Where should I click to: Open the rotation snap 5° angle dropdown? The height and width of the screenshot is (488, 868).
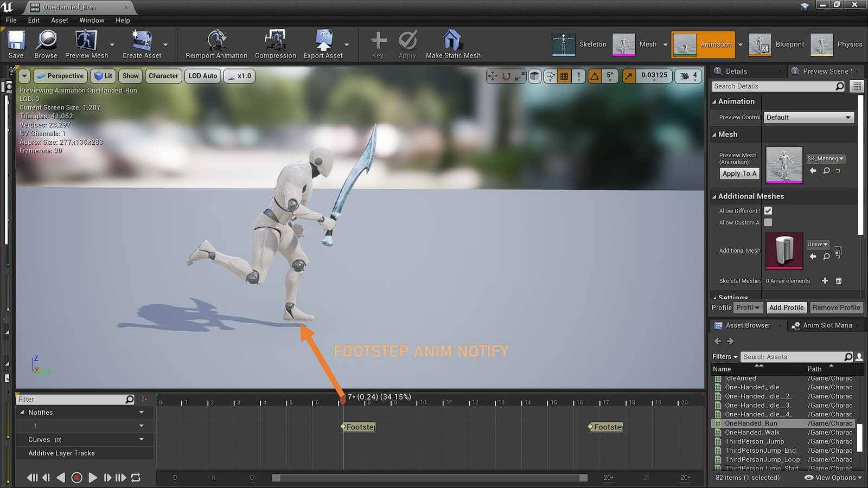[610, 76]
